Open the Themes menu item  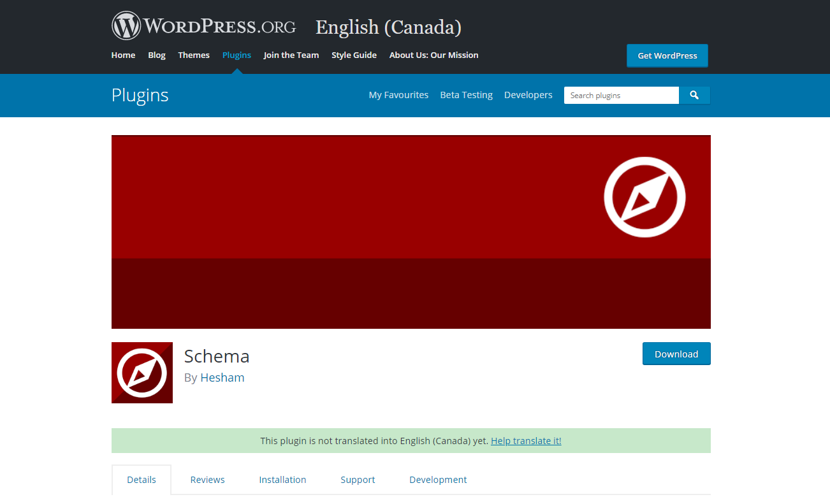(x=194, y=55)
